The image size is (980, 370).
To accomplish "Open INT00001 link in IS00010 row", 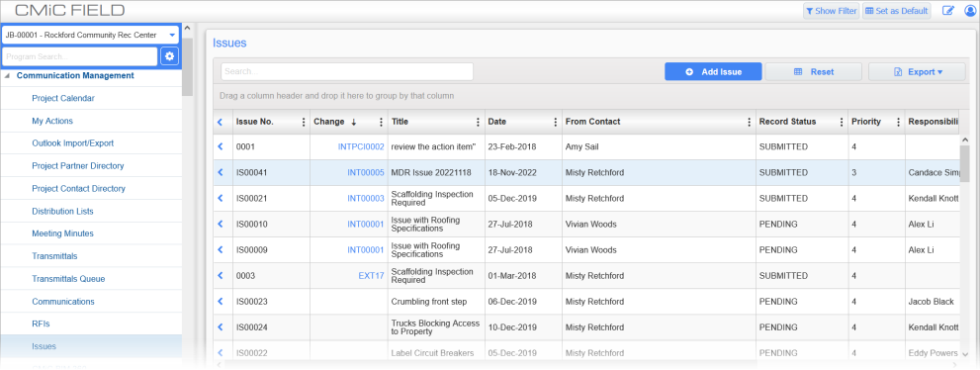I will tap(366, 224).
